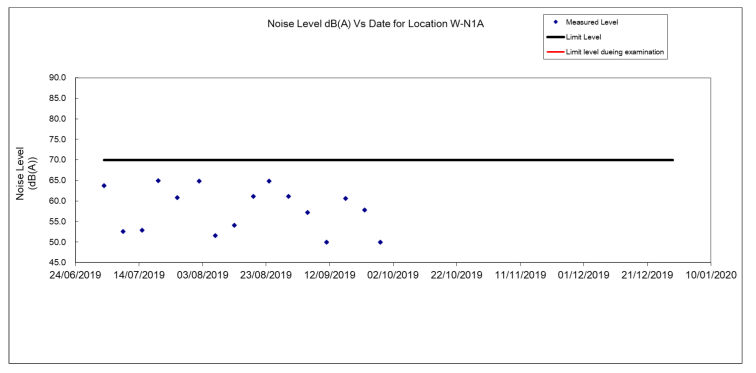Click the black line legend swatch
Screen dimensions: 756x373
pyautogui.click(x=554, y=37)
